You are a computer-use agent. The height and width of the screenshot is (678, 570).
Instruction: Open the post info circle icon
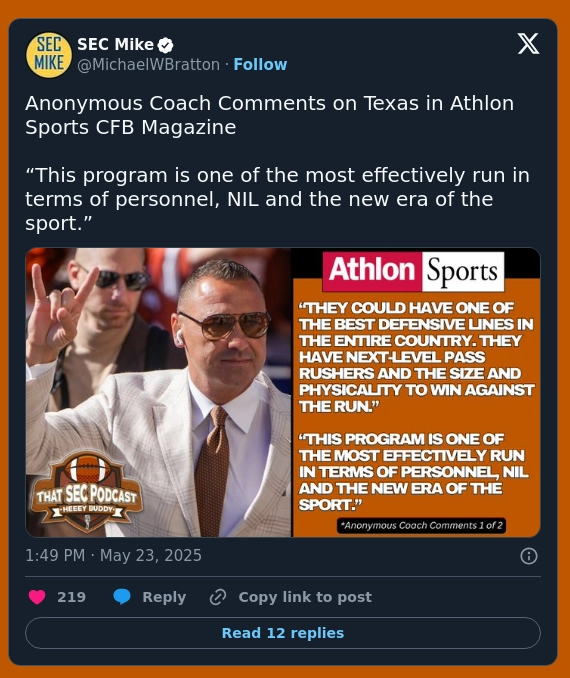coord(528,556)
